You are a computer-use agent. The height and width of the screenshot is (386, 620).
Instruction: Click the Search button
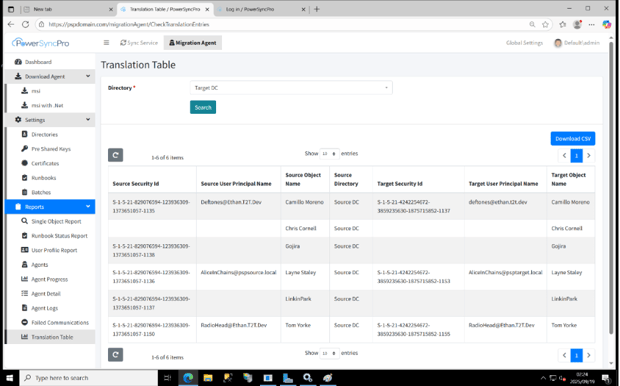[203, 107]
